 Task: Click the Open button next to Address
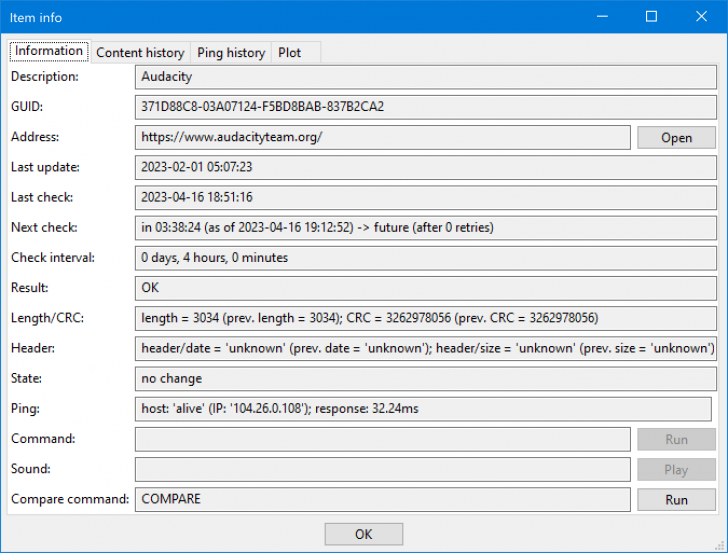tap(676, 137)
